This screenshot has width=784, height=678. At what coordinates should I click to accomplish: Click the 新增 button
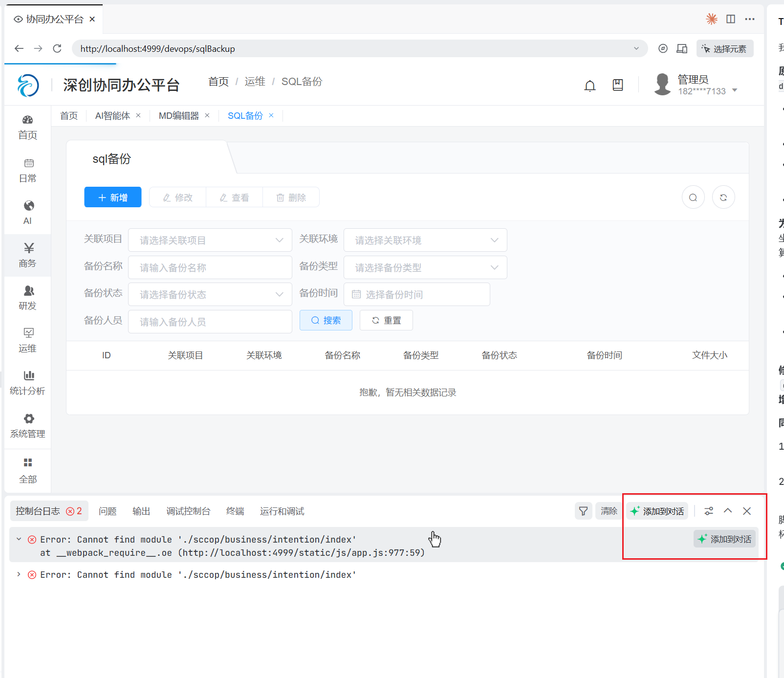click(113, 197)
